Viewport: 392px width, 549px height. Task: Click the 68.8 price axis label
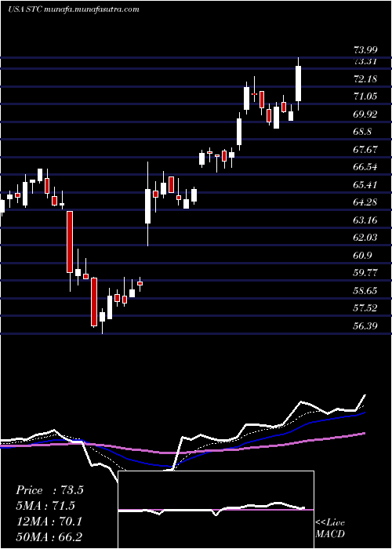click(x=363, y=132)
